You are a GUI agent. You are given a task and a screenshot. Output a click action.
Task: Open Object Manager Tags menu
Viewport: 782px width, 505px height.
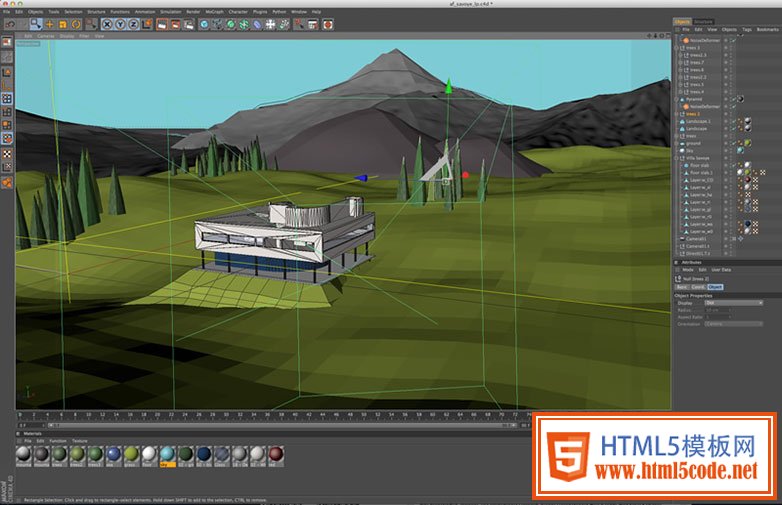(x=747, y=29)
